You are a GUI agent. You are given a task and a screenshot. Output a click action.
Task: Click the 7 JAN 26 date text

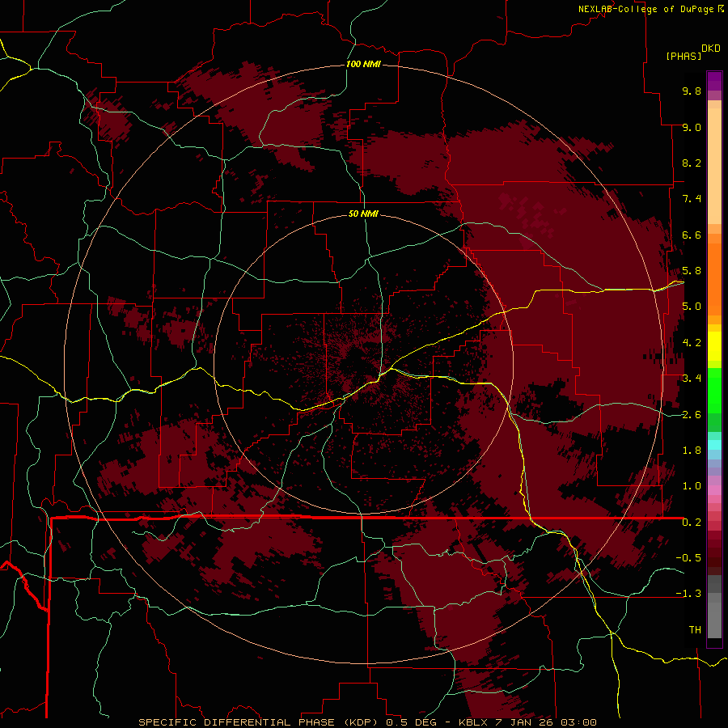524,722
